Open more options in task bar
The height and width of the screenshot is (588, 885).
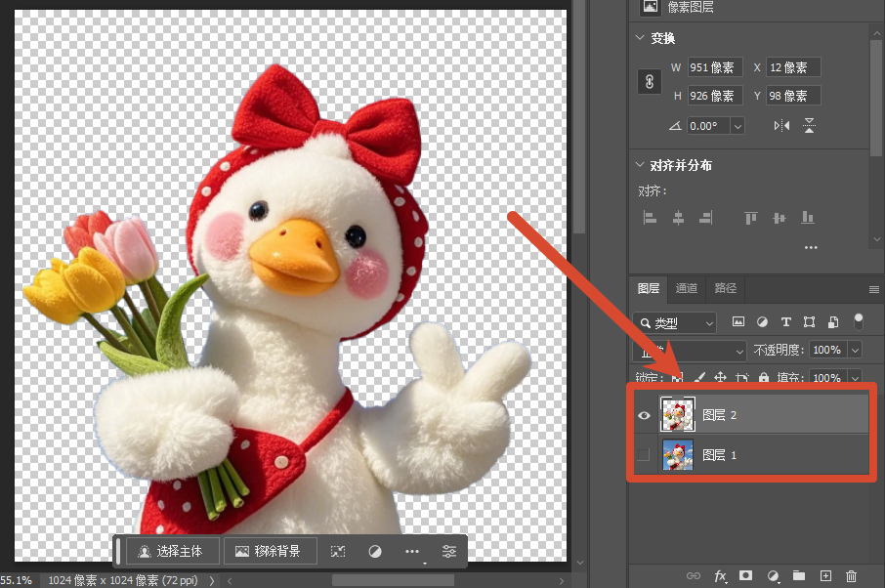click(x=412, y=551)
